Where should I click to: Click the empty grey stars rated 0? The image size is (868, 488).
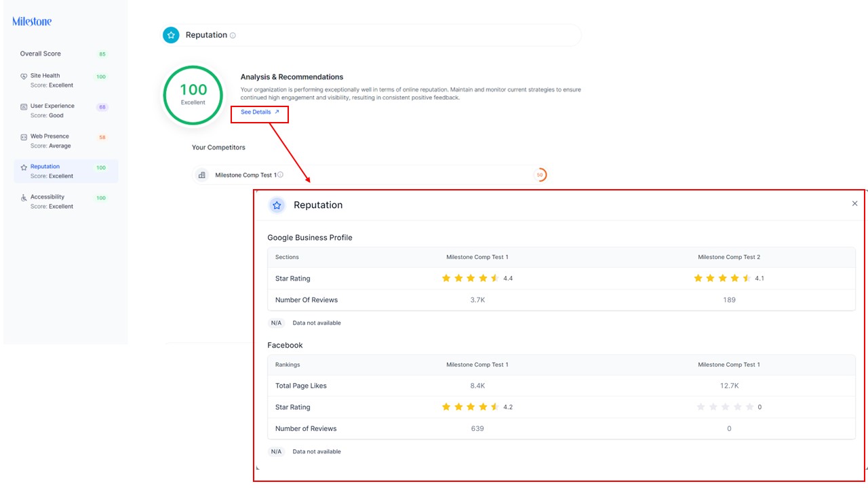[x=725, y=407]
